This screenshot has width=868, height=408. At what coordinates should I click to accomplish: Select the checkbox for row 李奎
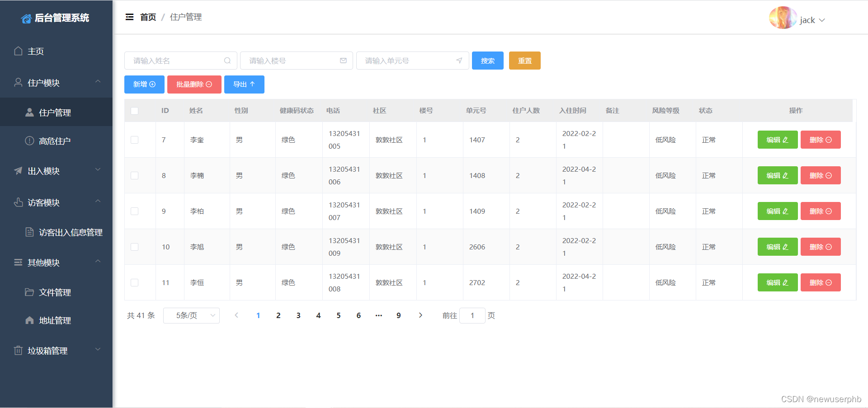(134, 140)
